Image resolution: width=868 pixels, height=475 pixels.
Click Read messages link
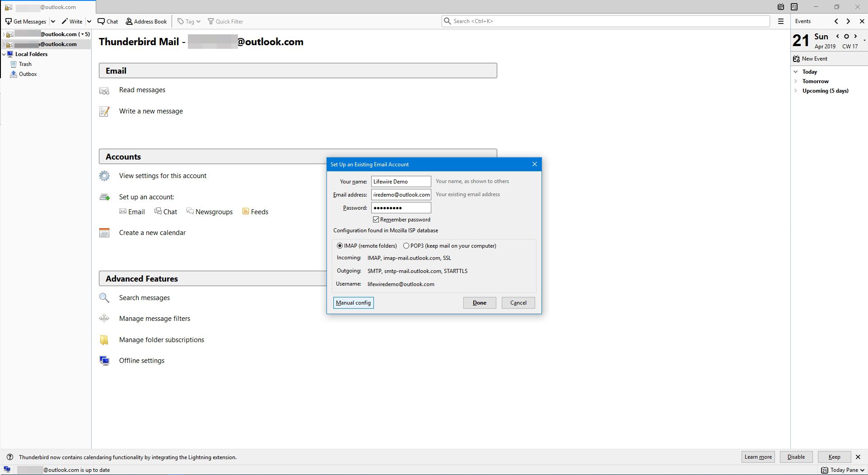142,90
